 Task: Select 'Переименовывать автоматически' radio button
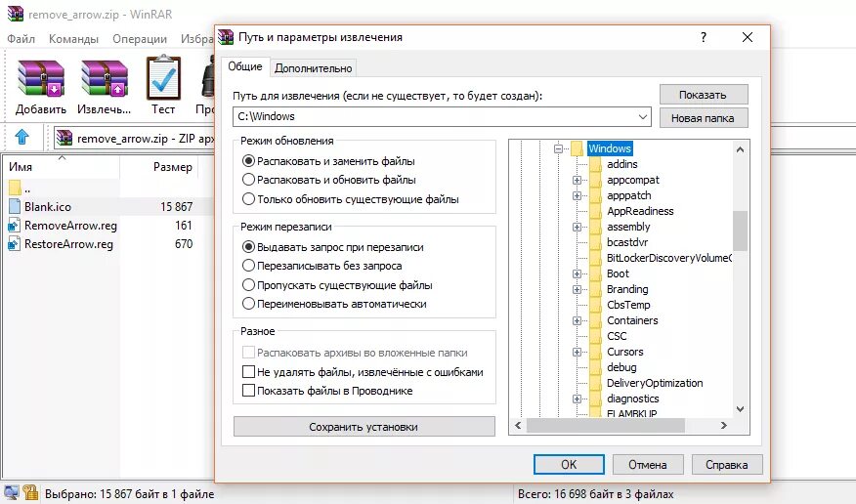pyautogui.click(x=248, y=304)
